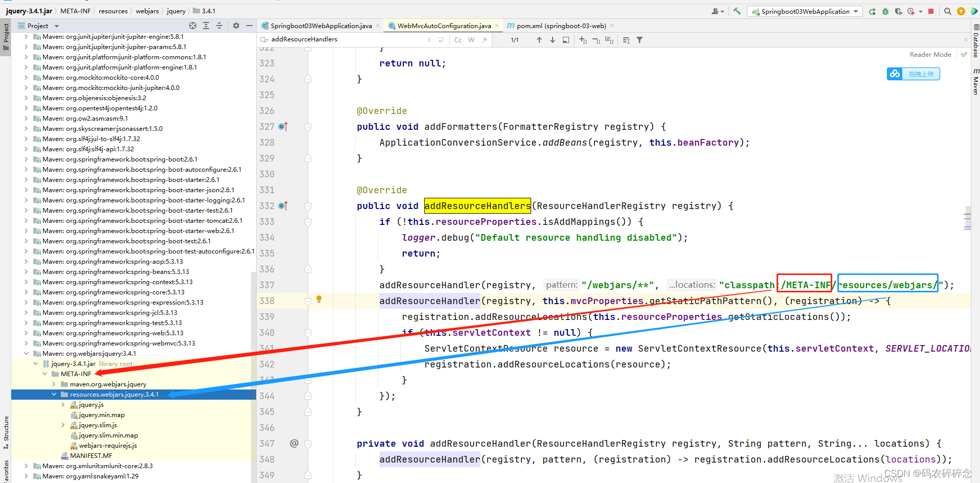Image resolution: width=980 pixels, height=483 pixels.
Task: Open the run configuration dropdown Springboot03WebApplication
Action: tap(805, 11)
